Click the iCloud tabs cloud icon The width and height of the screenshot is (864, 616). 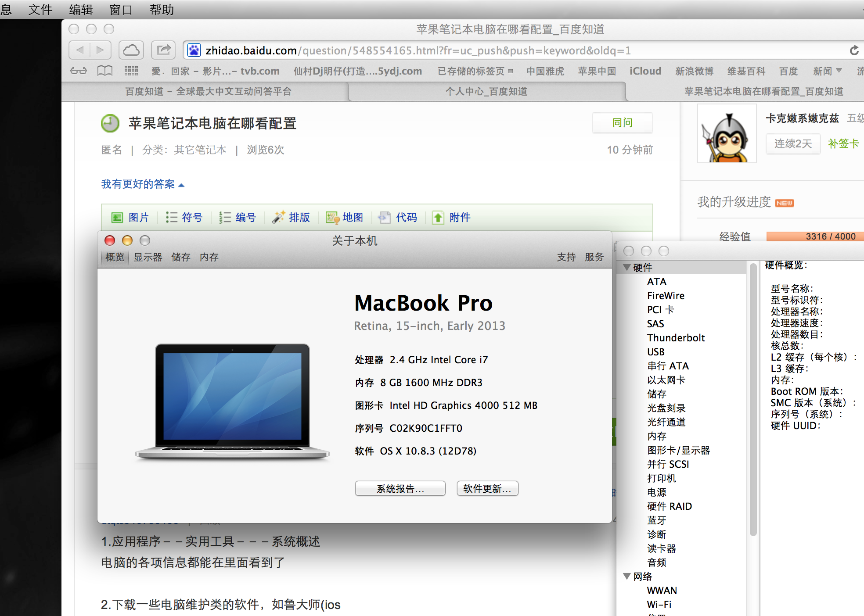131,50
